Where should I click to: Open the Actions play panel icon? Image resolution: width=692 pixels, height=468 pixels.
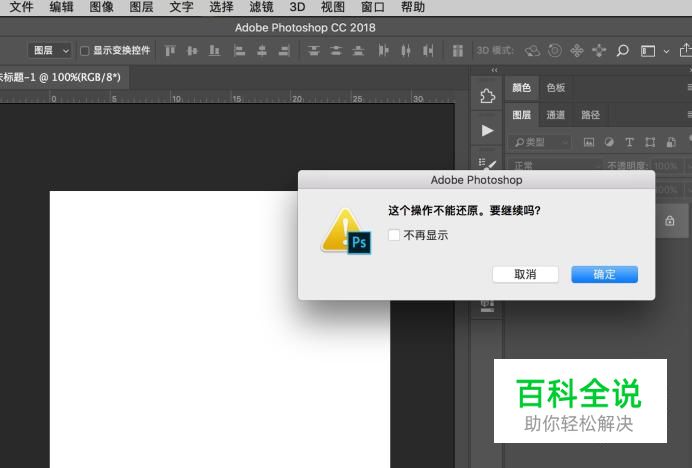click(x=487, y=131)
